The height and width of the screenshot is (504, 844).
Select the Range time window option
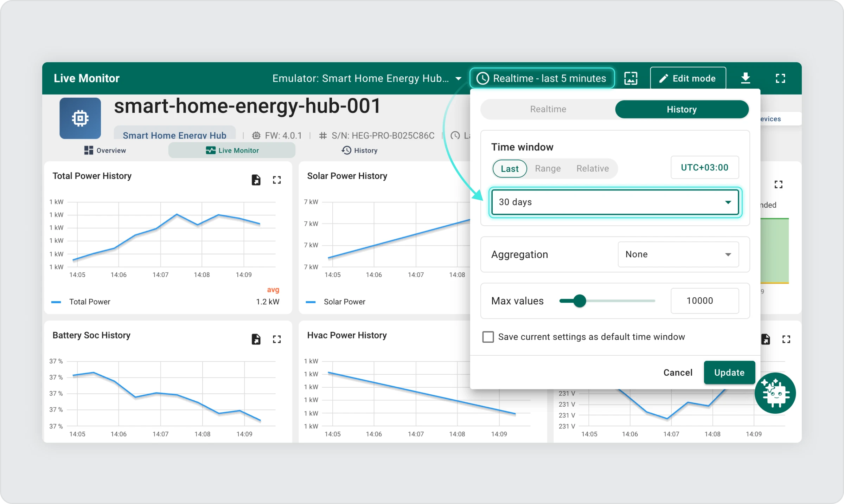click(x=548, y=169)
